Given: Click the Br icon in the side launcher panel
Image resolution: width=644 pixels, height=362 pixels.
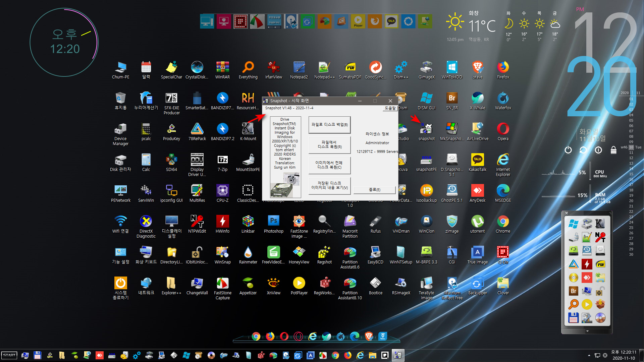Looking at the screenshot, I should [574, 291].
